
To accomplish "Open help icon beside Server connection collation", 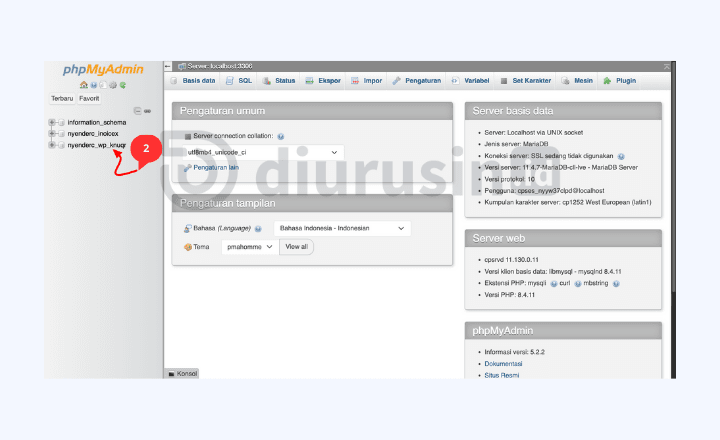I will click(x=281, y=136).
